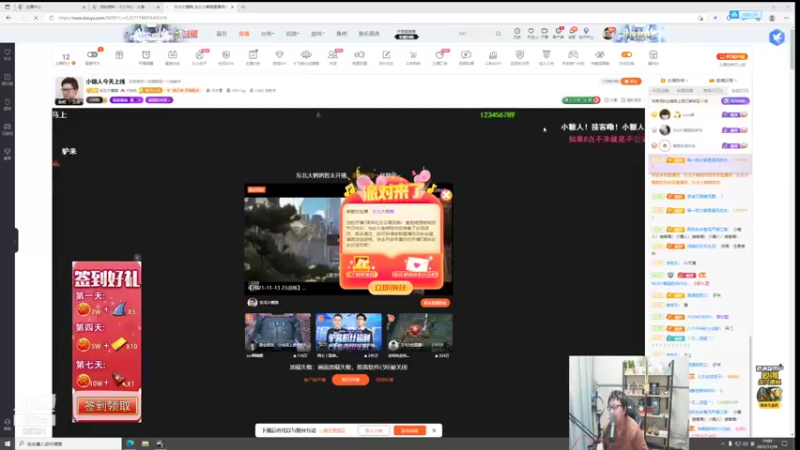This screenshot has height=450, width=800.
Task: Click the trophy icon in left sidebar
Action: click(7, 152)
